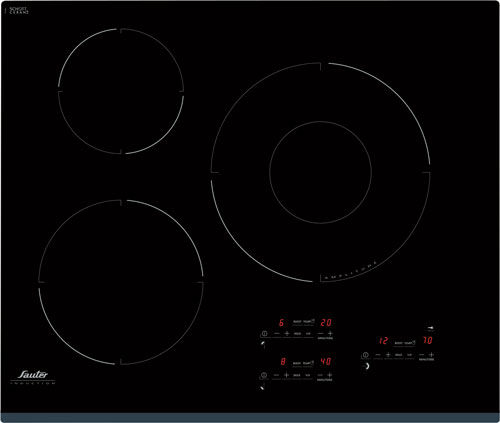Decrease power level of the zone showing 12
The width and height of the screenshot is (500, 423).
click(378, 355)
